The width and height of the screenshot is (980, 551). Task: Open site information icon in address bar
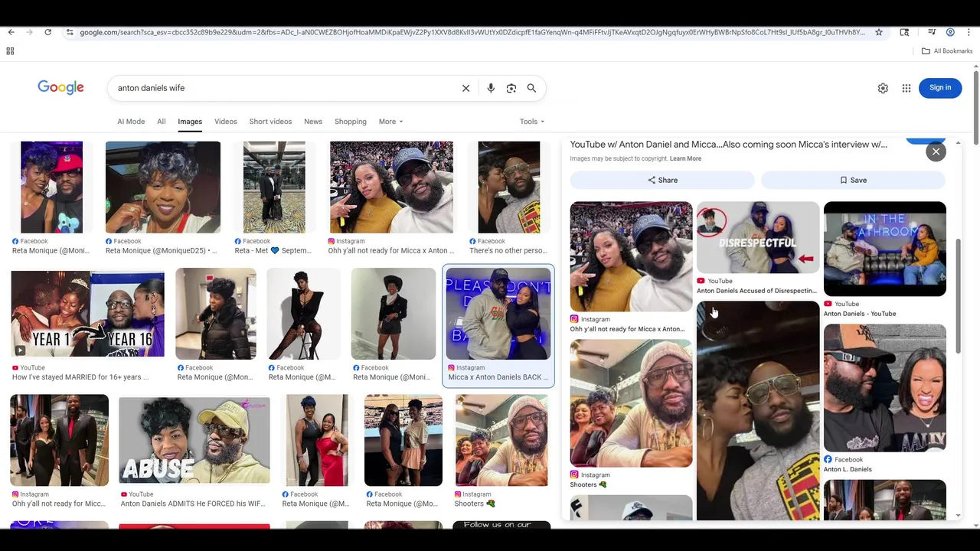click(x=70, y=32)
